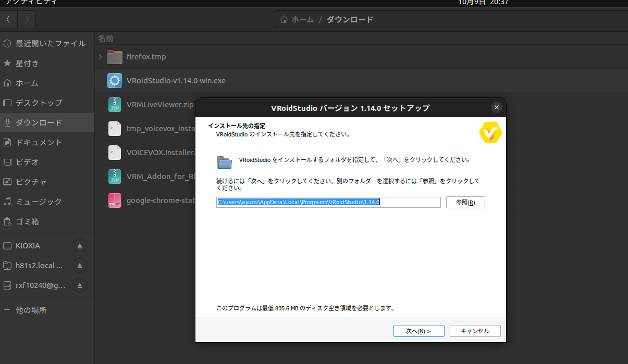
Task: Select the VRMLiveViewer.zip file name
Action: (160, 105)
